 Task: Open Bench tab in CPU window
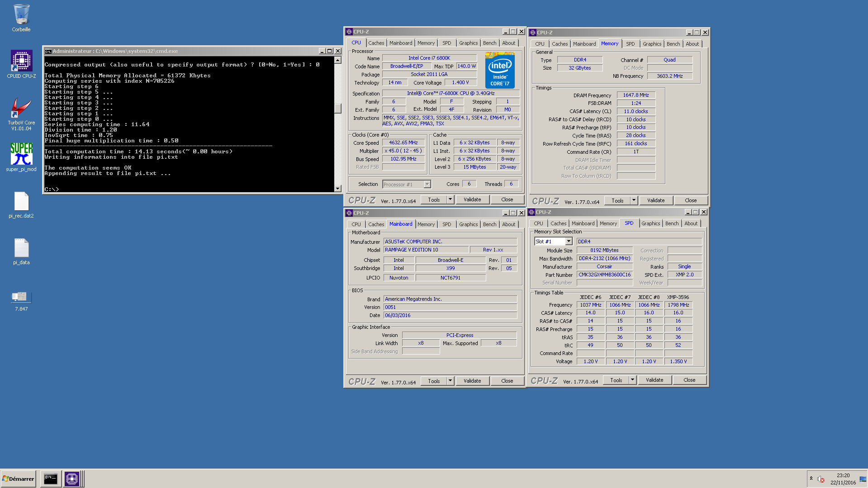[x=489, y=43]
